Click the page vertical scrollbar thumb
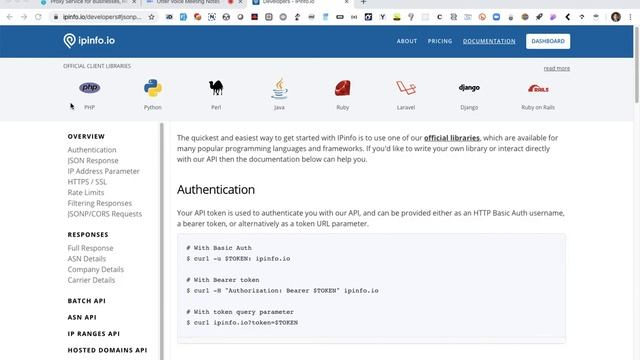Screen dimensions: 640x360 click(637, 65)
